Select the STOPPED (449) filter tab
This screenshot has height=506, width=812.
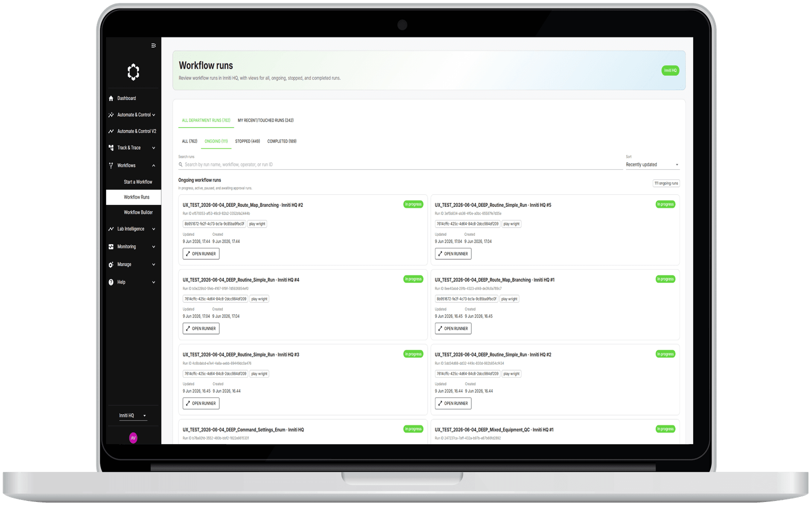point(248,141)
